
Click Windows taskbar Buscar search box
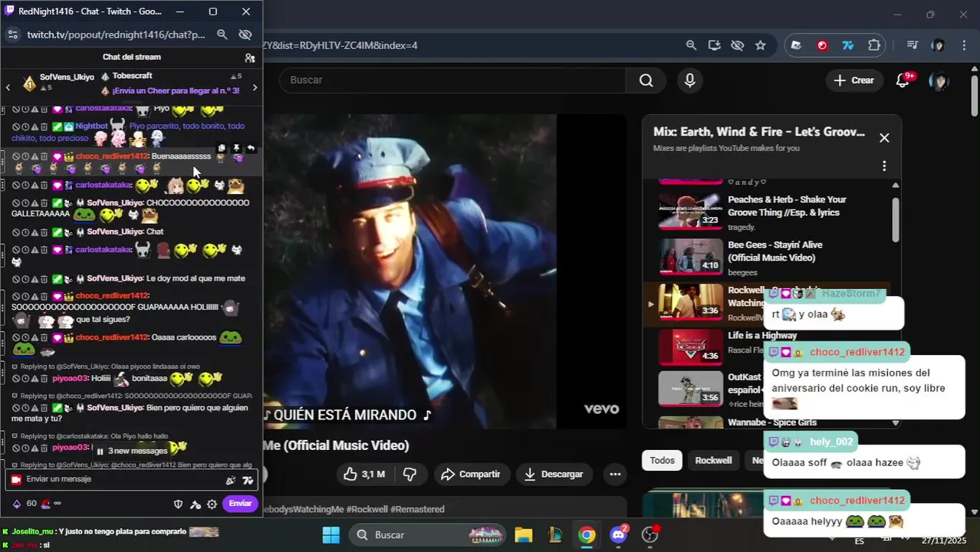428,534
